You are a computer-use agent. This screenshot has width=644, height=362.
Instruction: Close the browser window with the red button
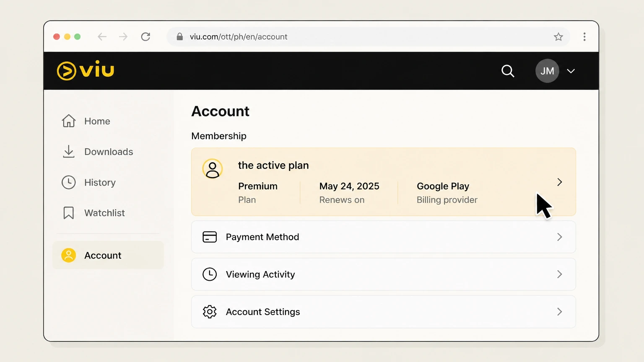coord(57,37)
